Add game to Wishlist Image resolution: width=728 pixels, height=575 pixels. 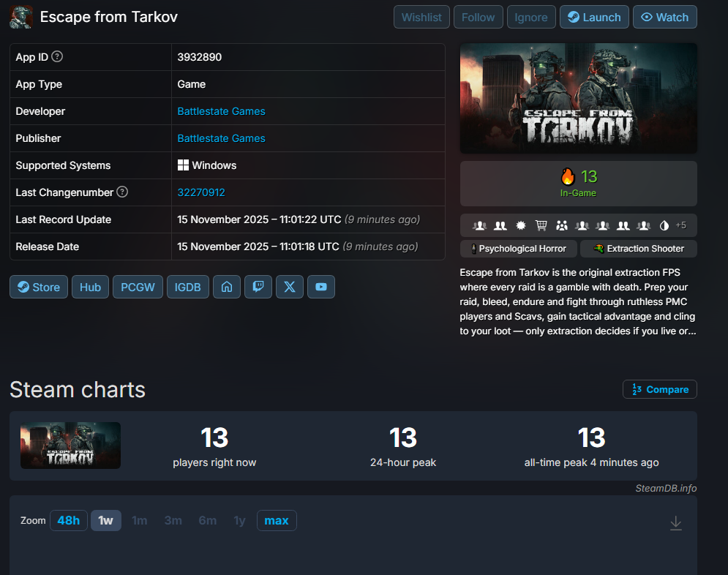pyautogui.click(x=421, y=17)
